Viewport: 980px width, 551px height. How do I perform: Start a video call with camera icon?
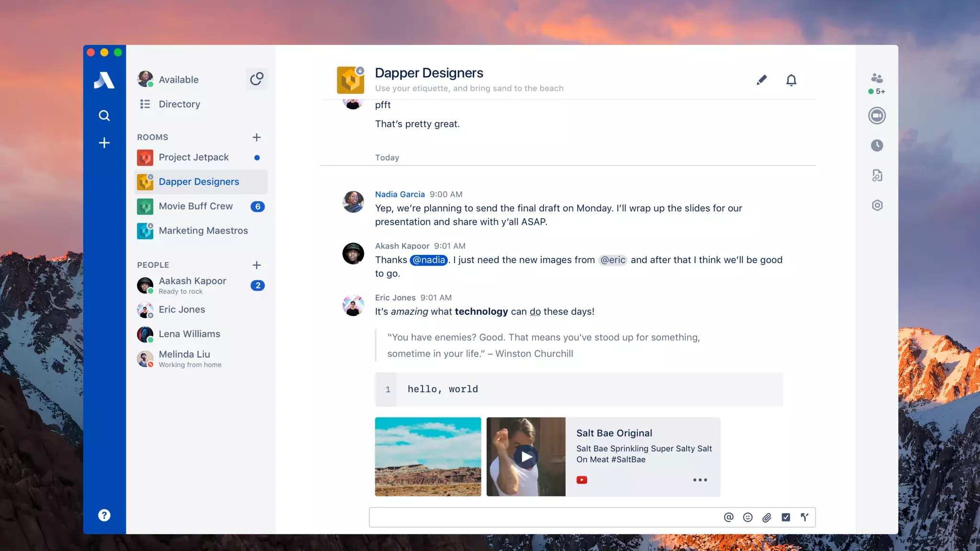[x=877, y=116]
